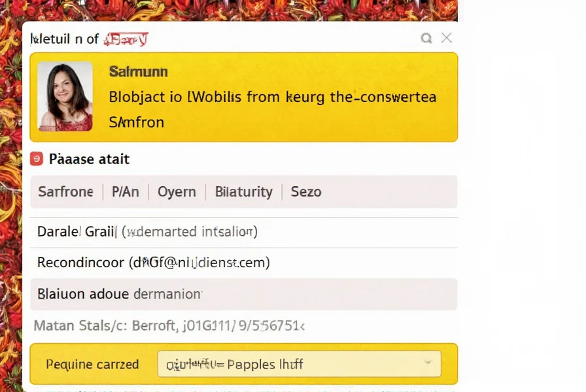Viewport: 586px width, 392px height.
Task: Click the Blobjact io Wobilis subject line
Action: [272, 97]
